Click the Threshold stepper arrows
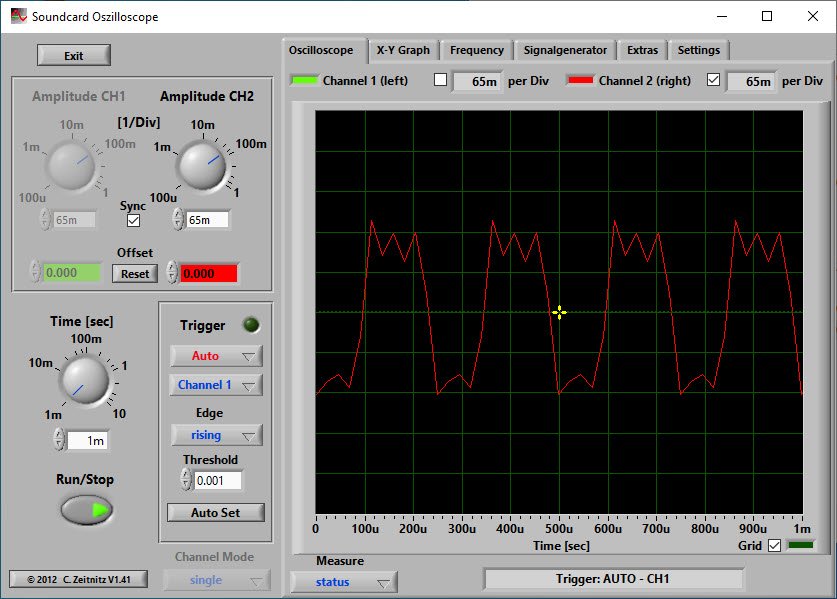Viewport: 837px width, 599px height. (186, 480)
